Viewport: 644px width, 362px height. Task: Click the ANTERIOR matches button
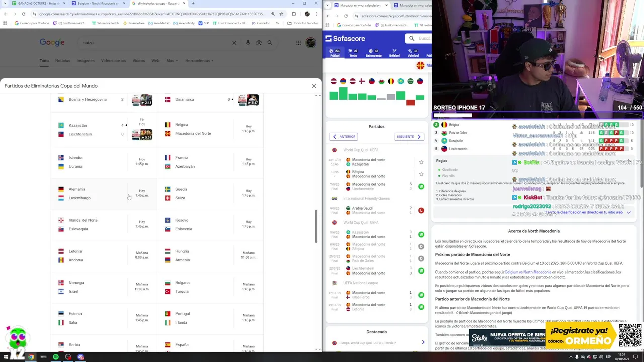click(344, 136)
